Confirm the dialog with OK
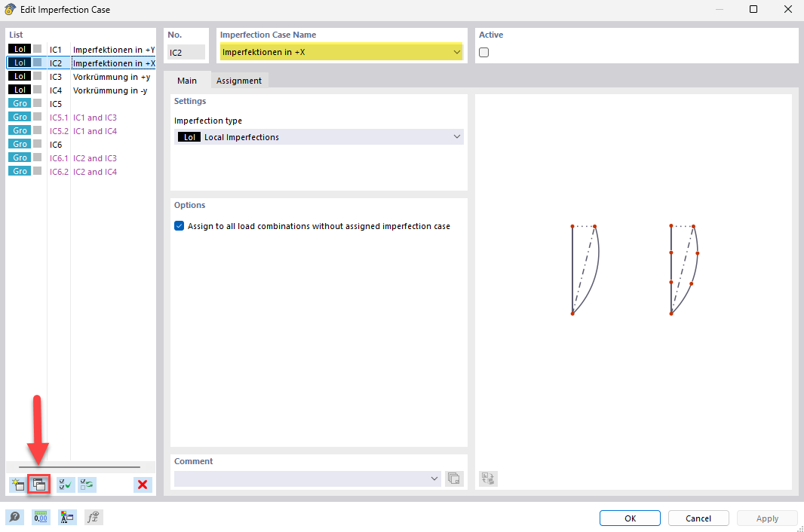The height and width of the screenshot is (532, 804). pyautogui.click(x=629, y=518)
